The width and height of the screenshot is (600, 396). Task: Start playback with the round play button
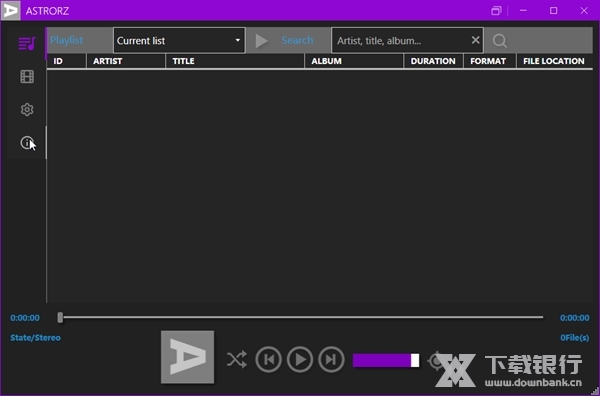point(300,359)
